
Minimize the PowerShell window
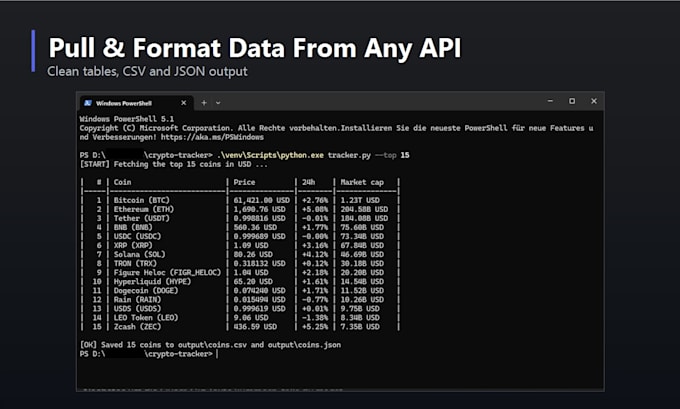click(x=550, y=101)
